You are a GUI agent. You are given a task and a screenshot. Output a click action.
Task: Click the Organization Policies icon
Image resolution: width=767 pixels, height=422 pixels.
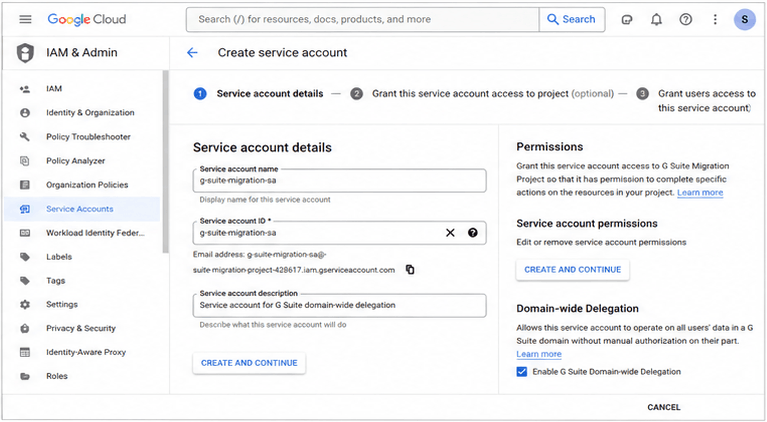25,185
